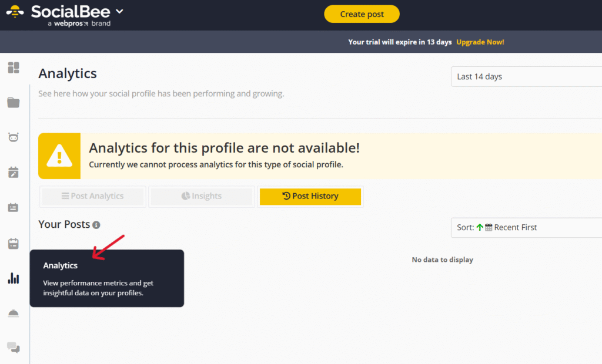Open the dashboard grid icon in sidebar
This screenshot has width=602, height=364.
click(14, 68)
